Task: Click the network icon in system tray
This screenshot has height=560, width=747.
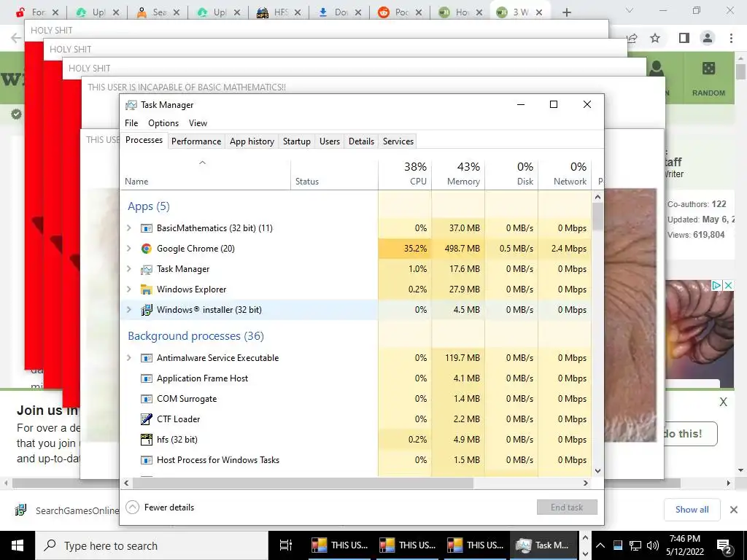Action: (x=635, y=545)
